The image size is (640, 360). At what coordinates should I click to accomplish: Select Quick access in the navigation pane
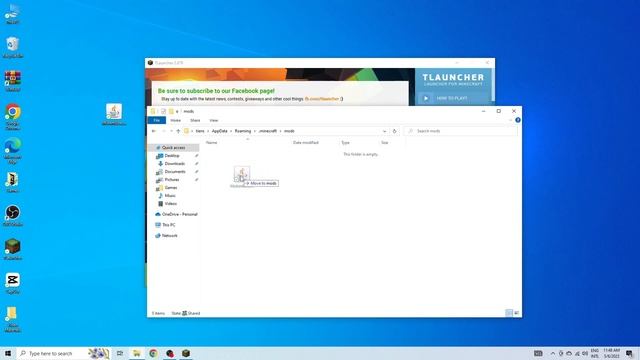pyautogui.click(x=173, y=148)
